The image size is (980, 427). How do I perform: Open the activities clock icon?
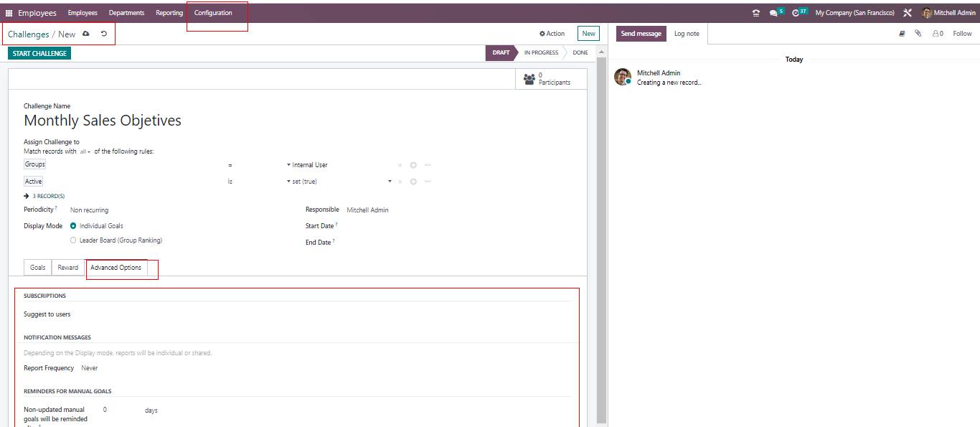point(796,13)
